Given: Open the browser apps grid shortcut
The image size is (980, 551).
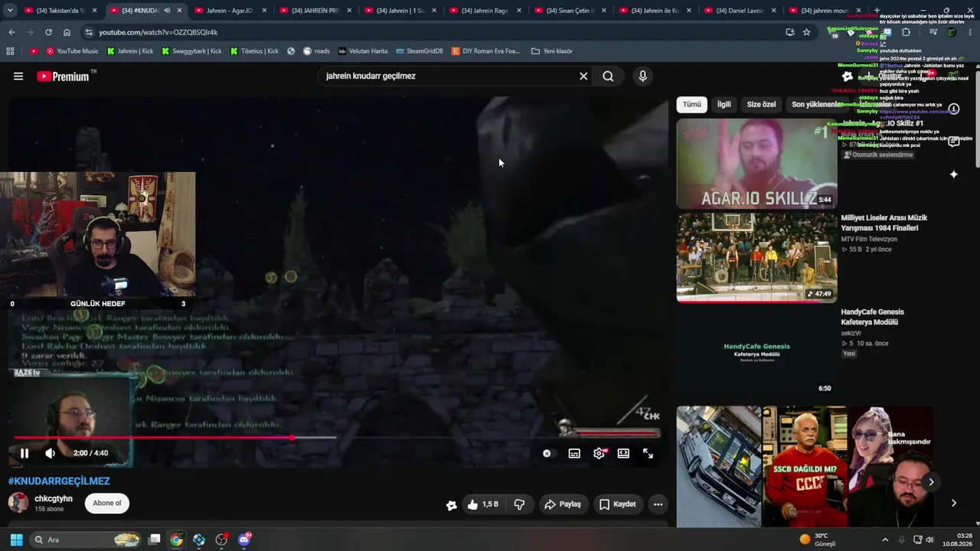Looking at the screenshot, I should [x=10, y=51].
